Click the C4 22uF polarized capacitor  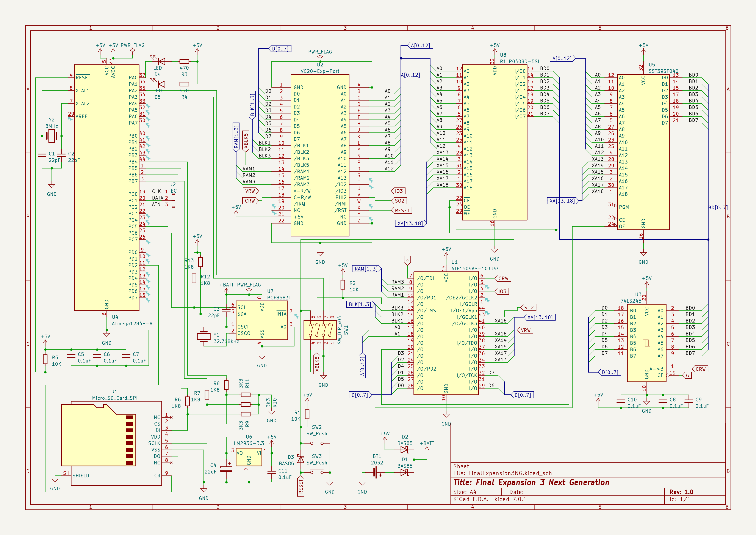click(226, 469)
